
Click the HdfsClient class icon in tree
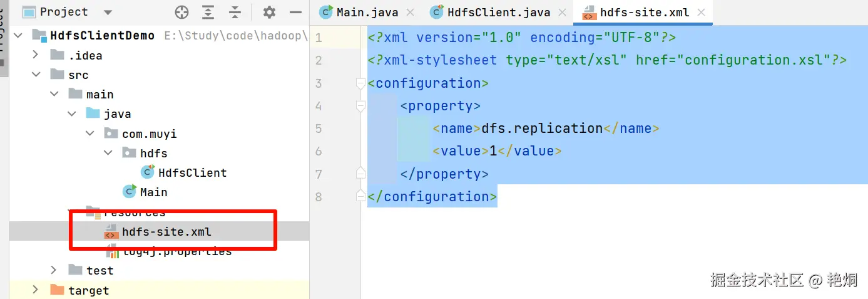coord(148,172)
